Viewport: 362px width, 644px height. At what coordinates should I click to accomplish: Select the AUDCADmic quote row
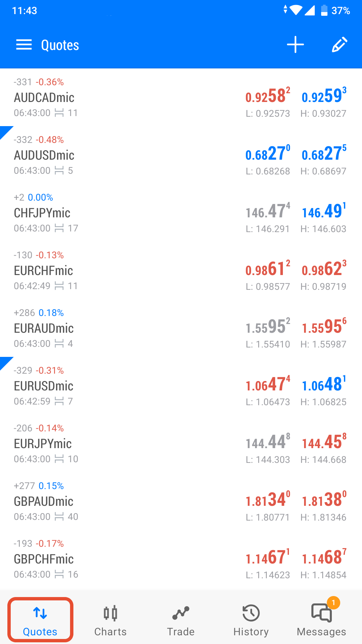[x=181, y=97]
